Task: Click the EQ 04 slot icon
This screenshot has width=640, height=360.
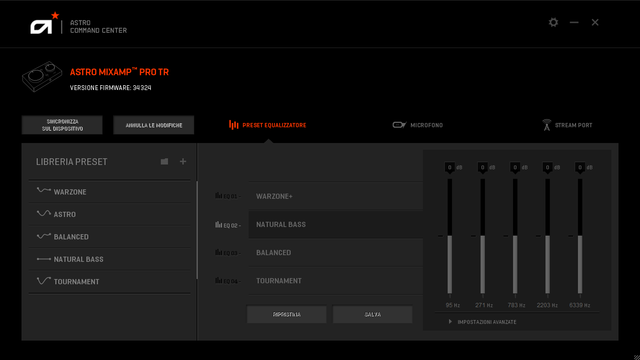Action: [218, 281]
